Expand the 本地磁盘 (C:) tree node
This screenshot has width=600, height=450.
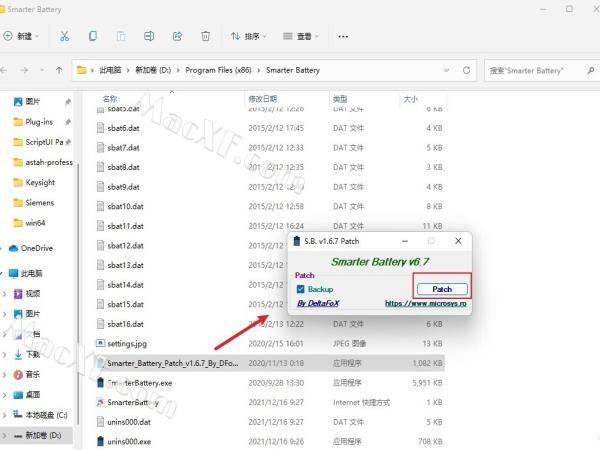pyautogui.click(x=4, y=415)
